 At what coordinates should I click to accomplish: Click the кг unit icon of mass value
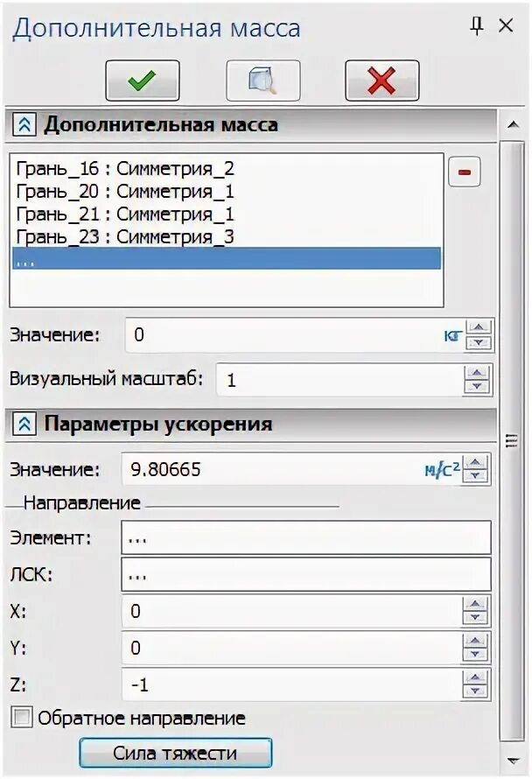click(x=452, y=336)
